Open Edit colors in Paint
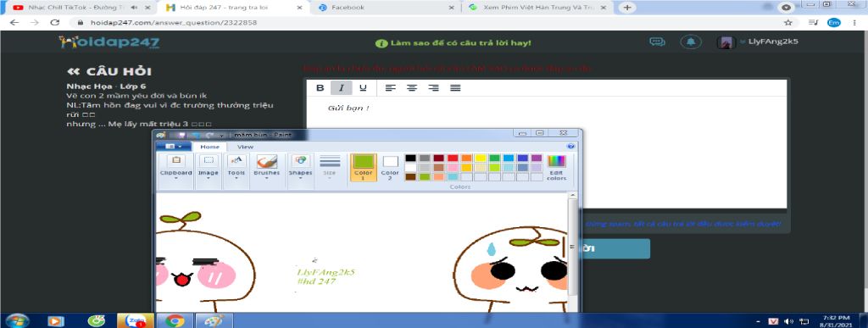The width and height of the screenshot is (868, 328). (x=556, y=168)
